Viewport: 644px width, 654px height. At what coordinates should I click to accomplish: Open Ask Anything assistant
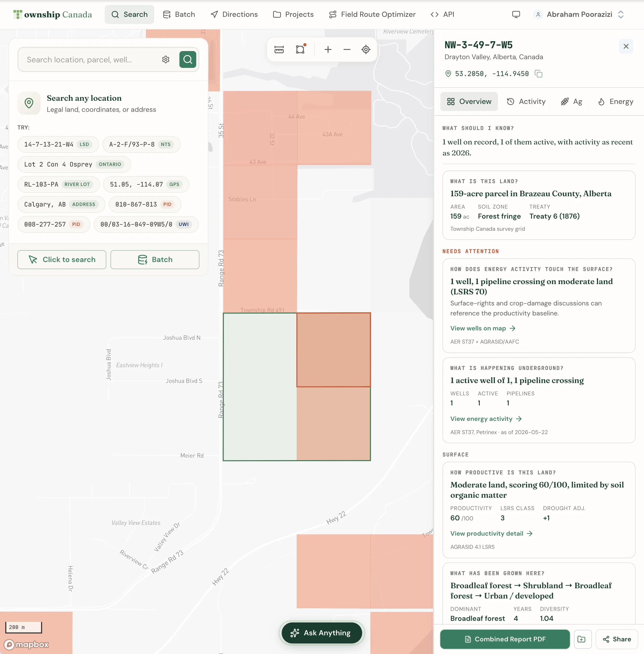pos(322,633)
